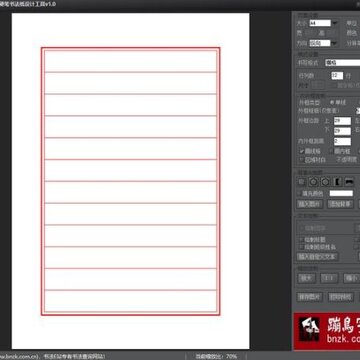Click the zoom out (缩小) button
The height and width of the screenshot is (360, 360).
pos(351,278)
